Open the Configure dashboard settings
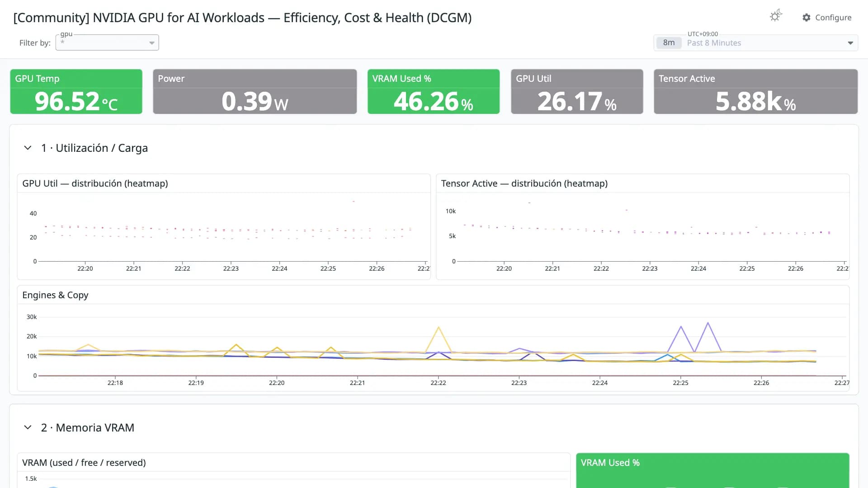868x488 pixels. click(x=827, y=17)
